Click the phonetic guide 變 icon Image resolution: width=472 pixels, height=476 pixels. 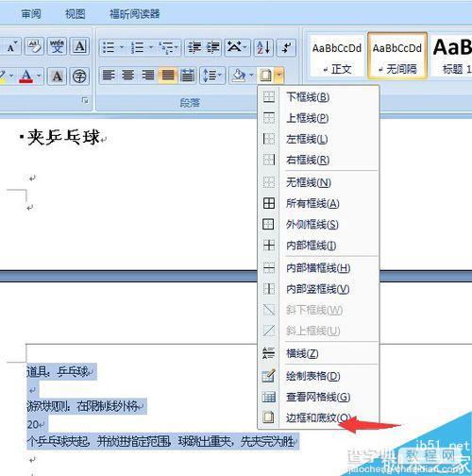57,47
